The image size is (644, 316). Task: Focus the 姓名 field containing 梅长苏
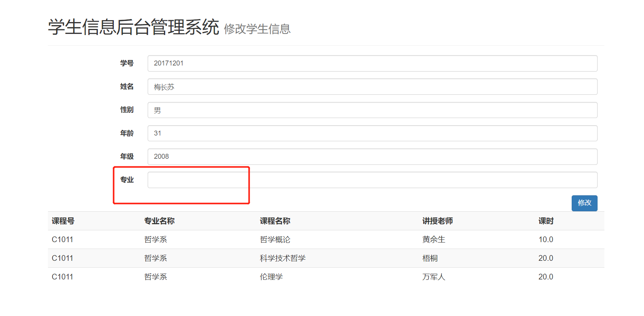point(372,87)
